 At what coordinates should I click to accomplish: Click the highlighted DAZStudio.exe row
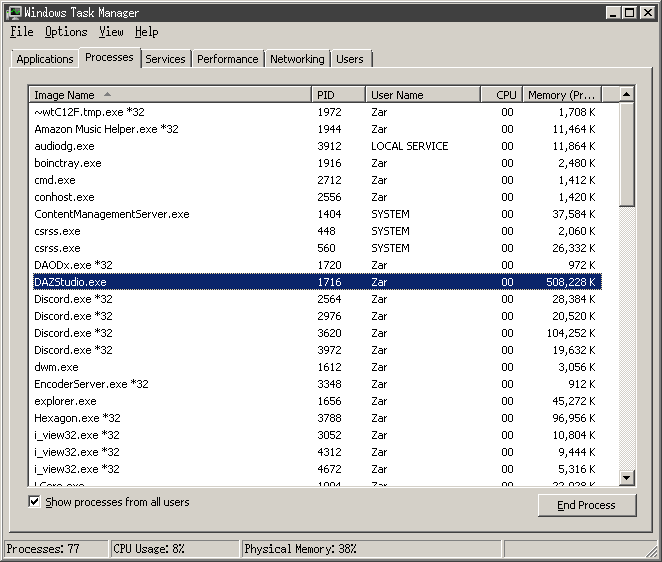click(x=317, y=282)
